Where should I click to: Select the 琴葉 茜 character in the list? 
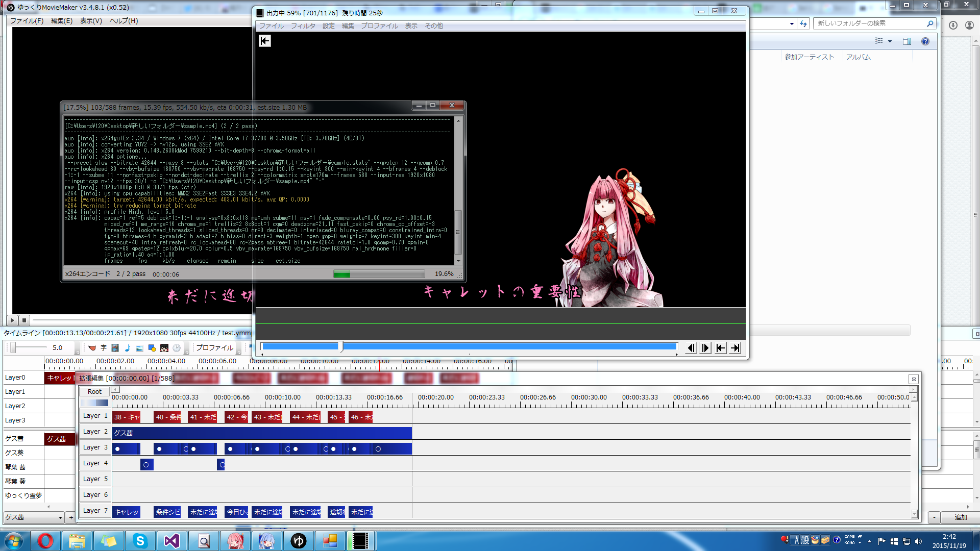click(23, 467)
